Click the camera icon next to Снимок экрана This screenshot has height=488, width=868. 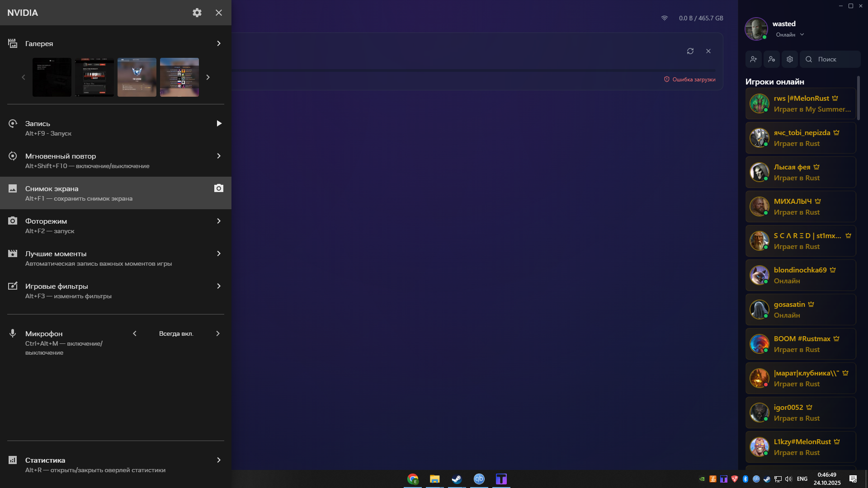tap(219, 188)
